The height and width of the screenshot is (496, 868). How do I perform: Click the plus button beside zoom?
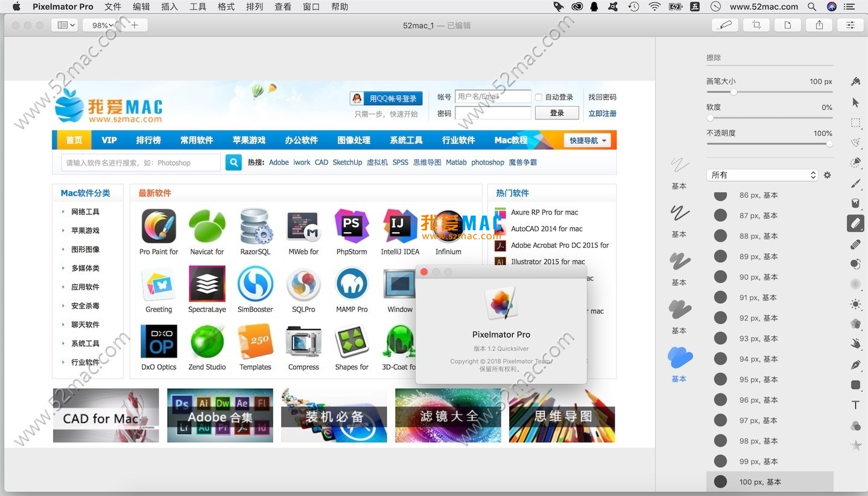pyautogui.click(x=135, y=25)
